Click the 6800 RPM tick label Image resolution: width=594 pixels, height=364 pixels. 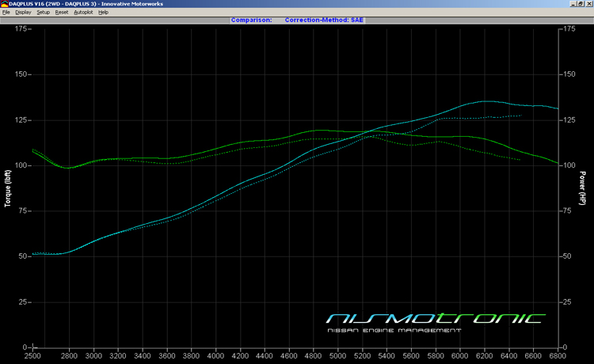[x=559, y=357]
